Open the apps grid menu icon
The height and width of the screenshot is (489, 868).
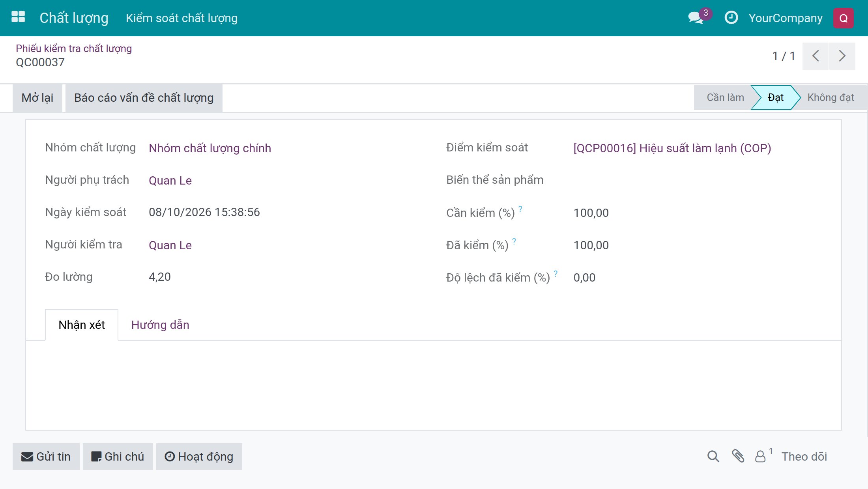click(18, 17)
